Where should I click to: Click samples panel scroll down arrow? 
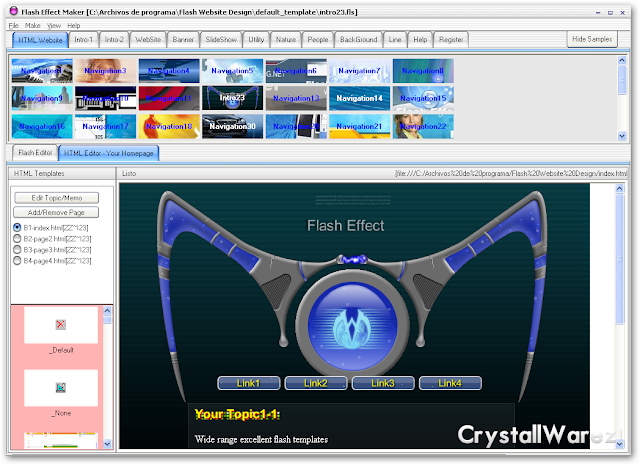622,136
